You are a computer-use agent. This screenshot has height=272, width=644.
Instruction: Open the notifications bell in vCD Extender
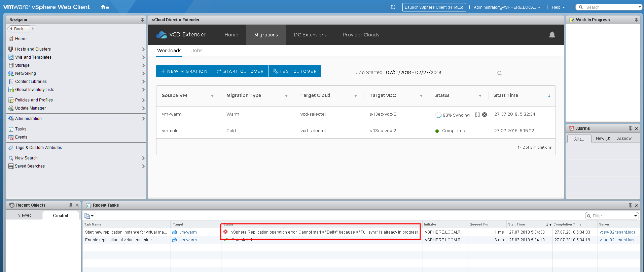tap(552, 35)
